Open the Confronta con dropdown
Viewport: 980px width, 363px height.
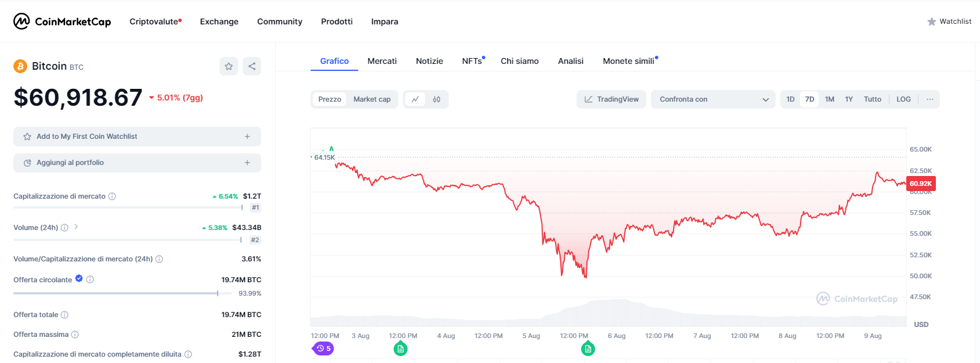713,99
